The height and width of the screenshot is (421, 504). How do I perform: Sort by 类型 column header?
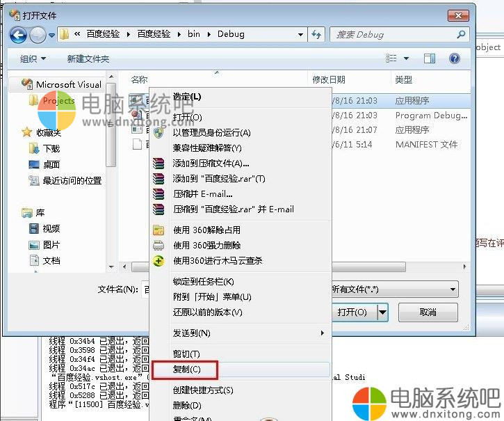pyautogui.click(x=404, y=79)
